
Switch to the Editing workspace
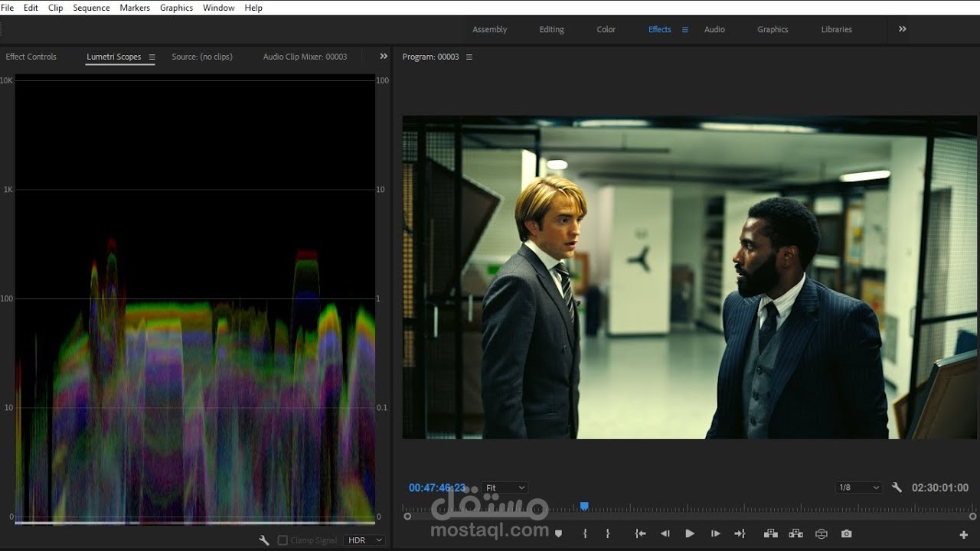551,30
